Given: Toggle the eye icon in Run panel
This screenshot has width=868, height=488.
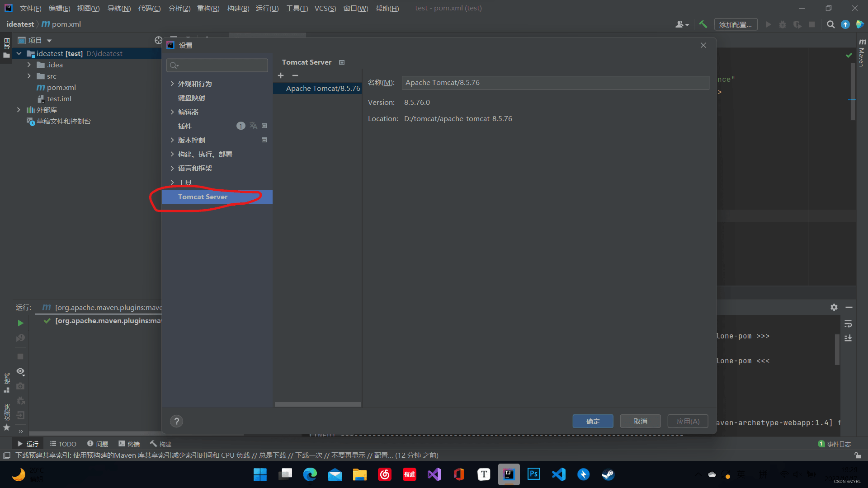Looking at the screenshot, I should coord(20,371).
